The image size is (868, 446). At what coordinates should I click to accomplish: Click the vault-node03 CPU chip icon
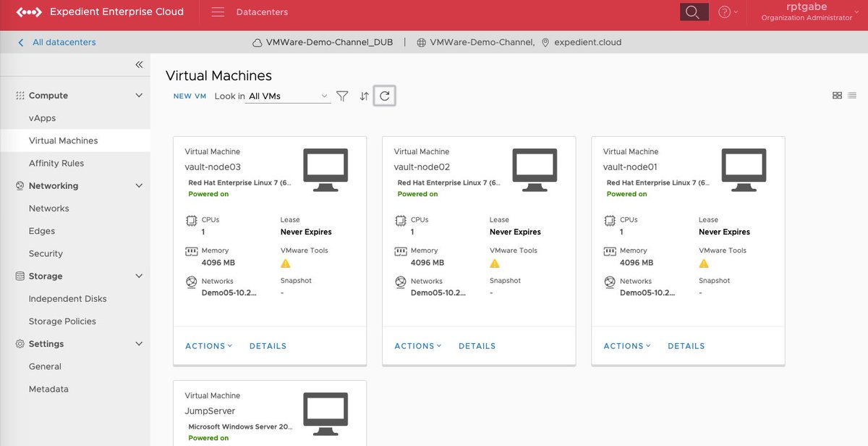point(192,221)
